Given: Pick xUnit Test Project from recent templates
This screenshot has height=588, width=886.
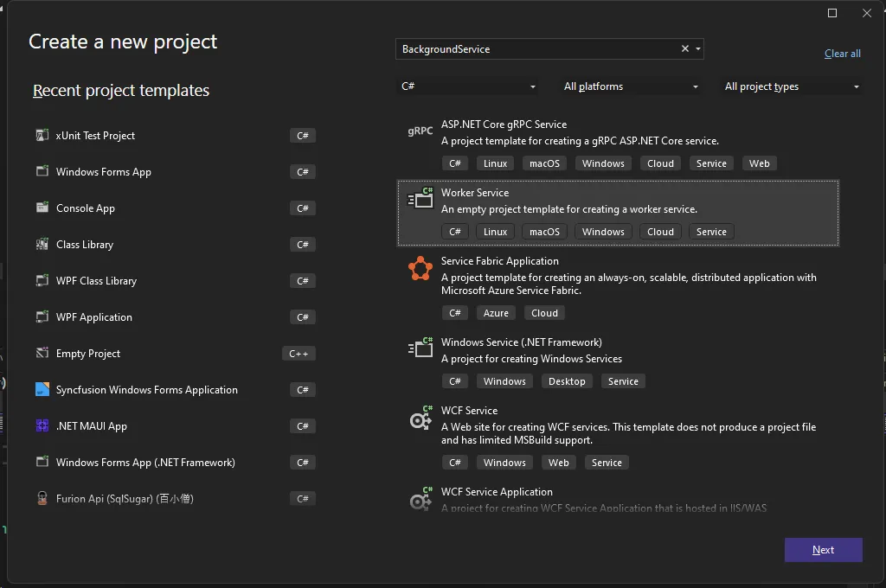Looking at the screenshot, I should pyautogui.click(x=95, y=136).
